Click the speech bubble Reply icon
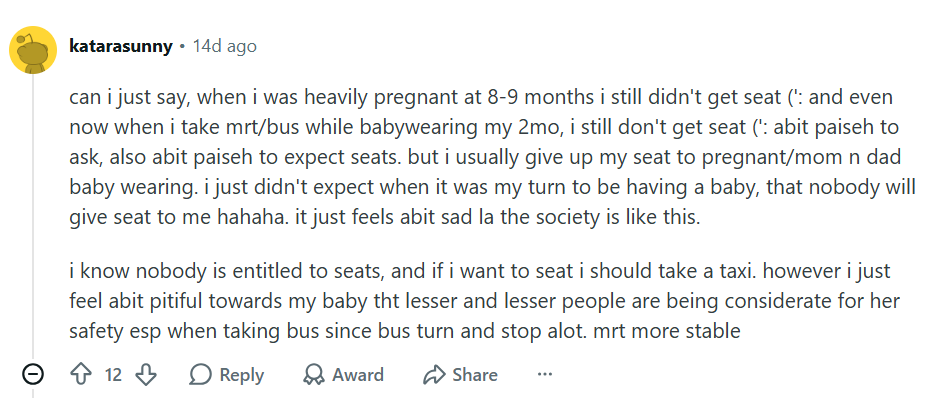Image resolution: width=928 pixels, height=398 pixels. click(x=201, y=374)
